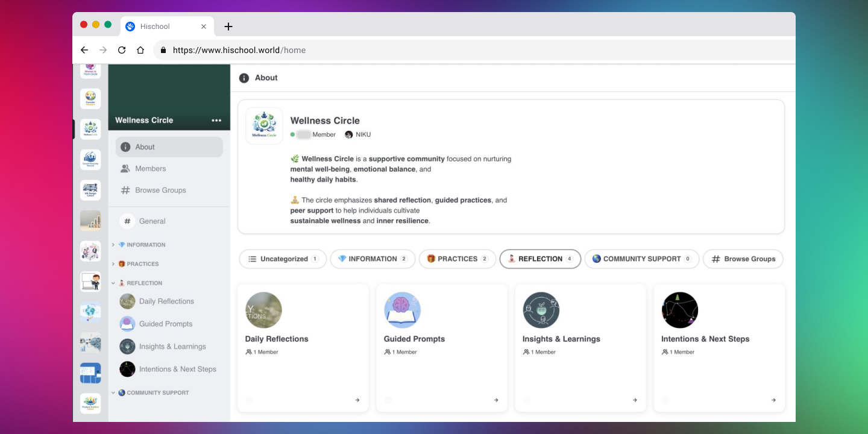Collapse the COMMUNITY SUPPORT sidebar category
This screenshot has width=868, height=434.
113,392
